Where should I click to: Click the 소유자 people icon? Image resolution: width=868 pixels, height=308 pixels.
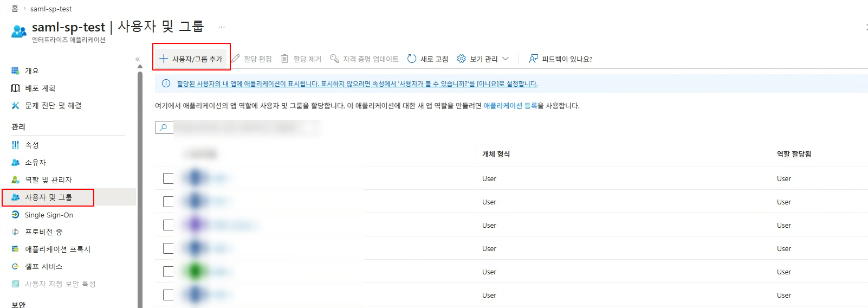coord(15,162)
